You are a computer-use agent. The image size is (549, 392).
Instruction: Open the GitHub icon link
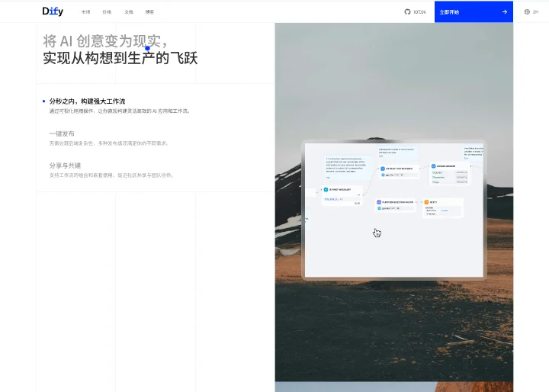(407, 12)
